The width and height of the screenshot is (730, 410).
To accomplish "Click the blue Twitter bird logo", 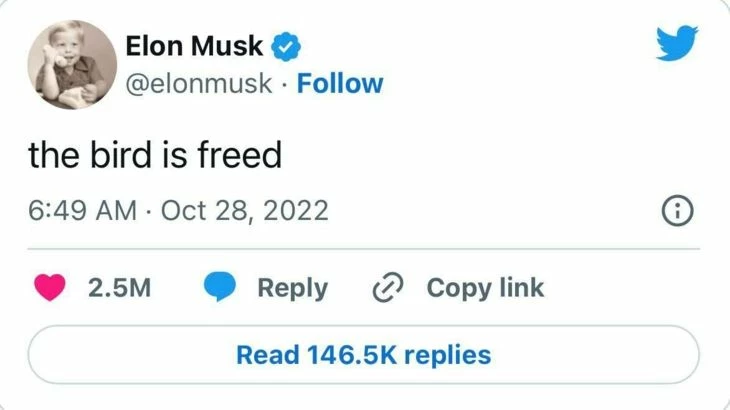I will point(677,43).
